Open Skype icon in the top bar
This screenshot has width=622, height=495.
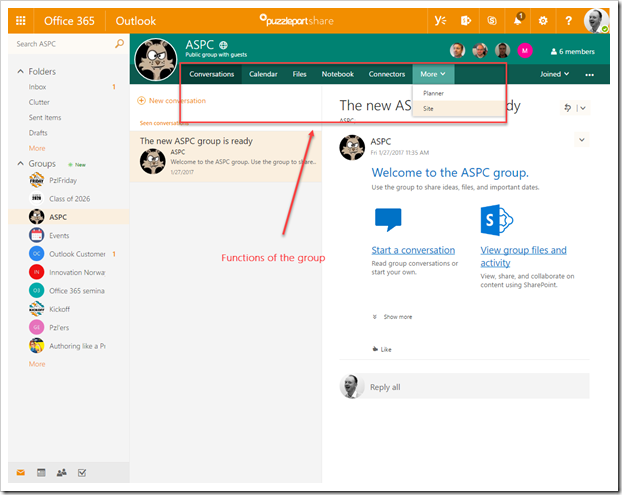(x=492, y=21)
